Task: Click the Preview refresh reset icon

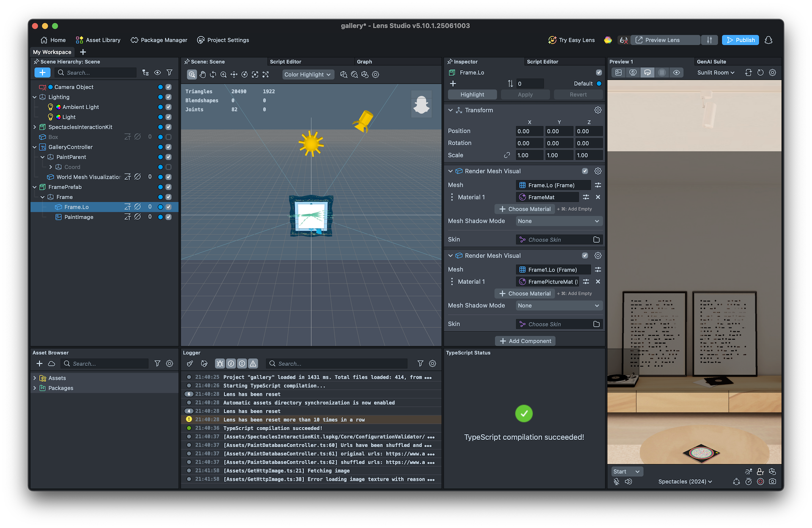Action: pyautogui.click(x=760, y=72)
